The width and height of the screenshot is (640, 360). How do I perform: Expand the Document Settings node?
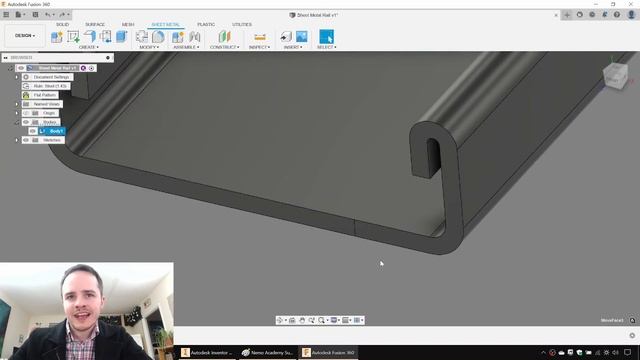coord(17,77)
